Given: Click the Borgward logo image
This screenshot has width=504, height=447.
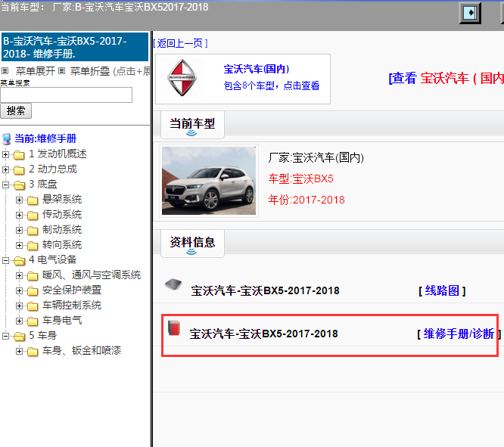Looking at the screenshot, I should click(182, 78).
